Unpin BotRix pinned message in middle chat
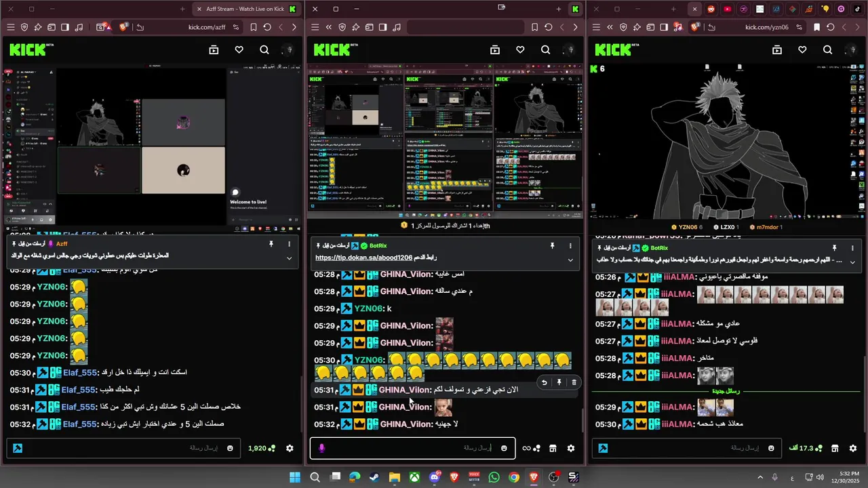Image resolution: width=868 pixels, height=488 pixels. coord(552,245)
